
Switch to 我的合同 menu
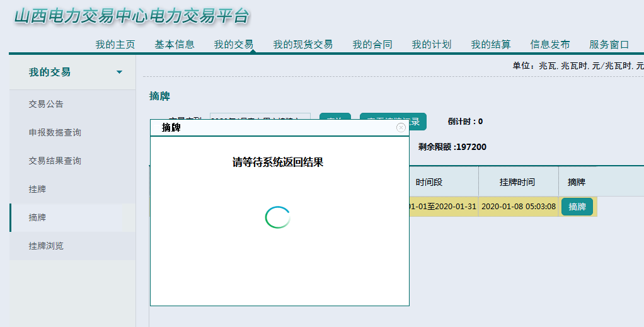click(x=372, y=45)
